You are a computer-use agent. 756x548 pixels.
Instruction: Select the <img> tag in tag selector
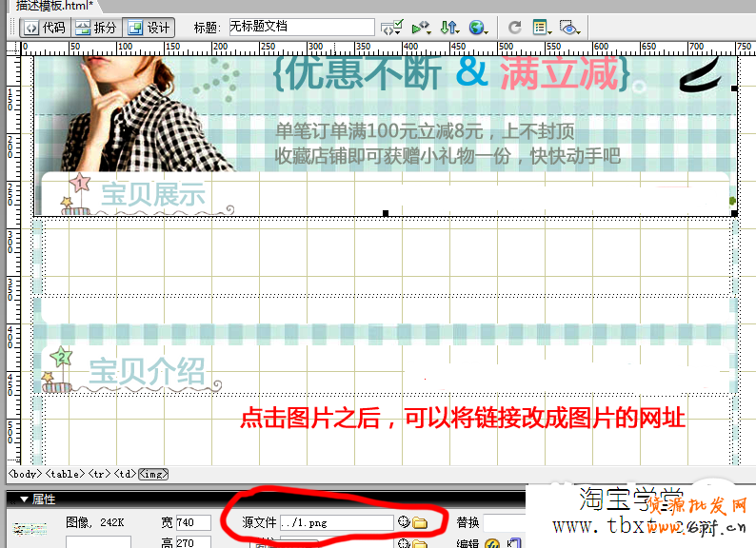(x=151, y=473)
